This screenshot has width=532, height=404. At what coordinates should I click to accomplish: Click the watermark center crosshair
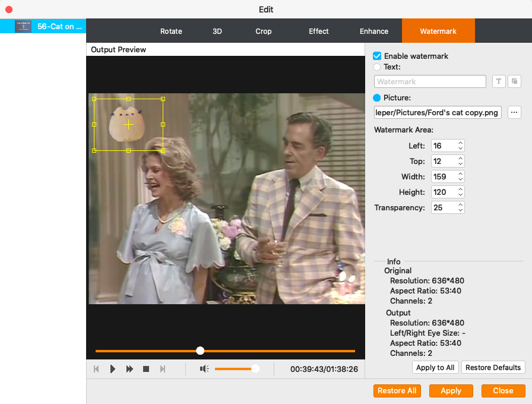pyautogui.click(x=129, y=125)
